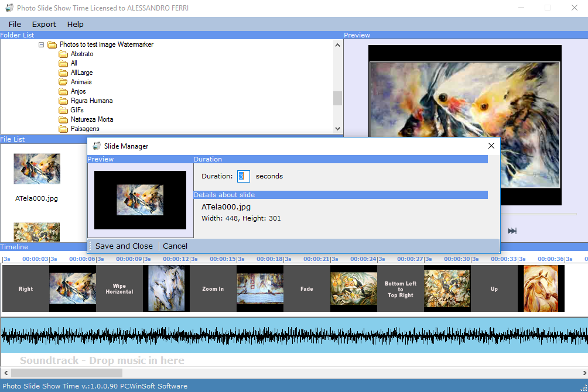This screenshot has width=588, height=392.
Task: Click Save and Close in Slide Manager
Action: click(124, 246)
